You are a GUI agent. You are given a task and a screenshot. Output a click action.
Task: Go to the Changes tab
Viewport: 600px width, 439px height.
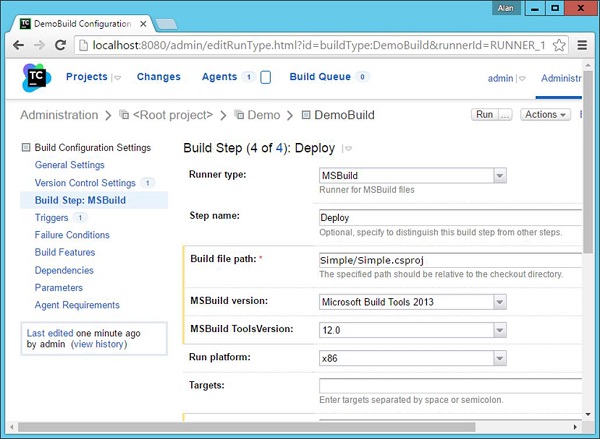coord(158,77)
